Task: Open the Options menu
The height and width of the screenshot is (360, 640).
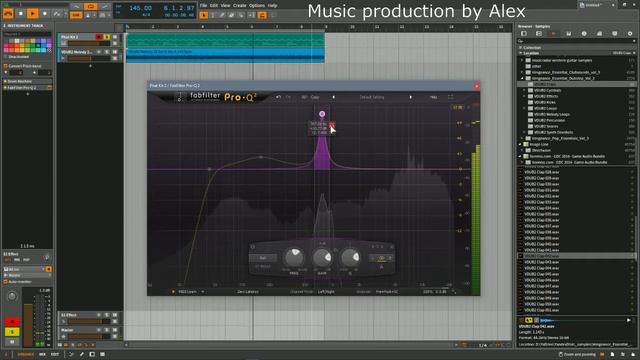Action: [257, 5]
